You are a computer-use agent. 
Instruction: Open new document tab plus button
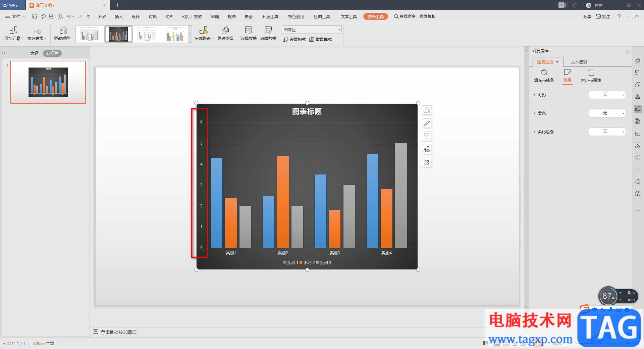117,5
